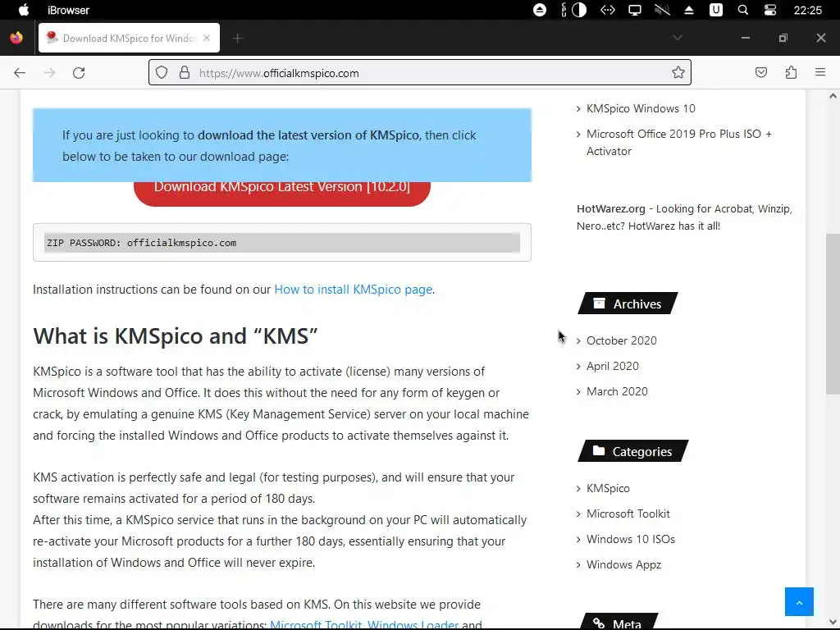Open the Windows 10 ISOs category

tap(631, 539)
